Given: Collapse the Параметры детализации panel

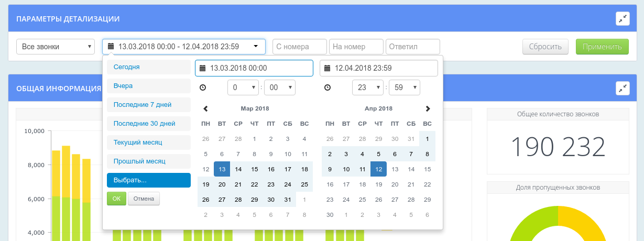Looking at the screenshot, I should 622,19.
